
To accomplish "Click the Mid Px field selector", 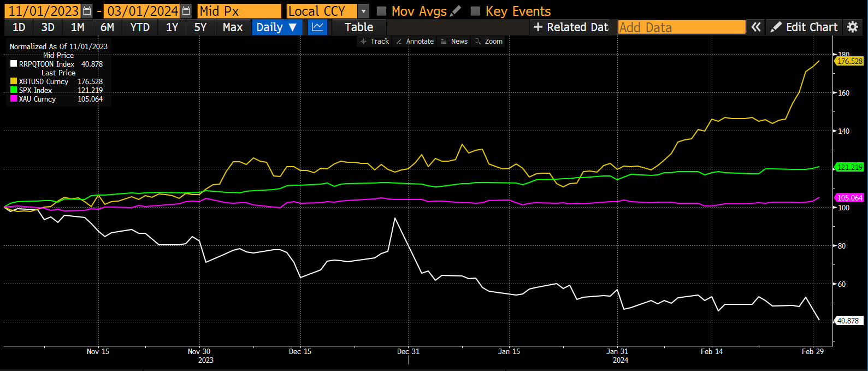I will [x=239, y=11].
